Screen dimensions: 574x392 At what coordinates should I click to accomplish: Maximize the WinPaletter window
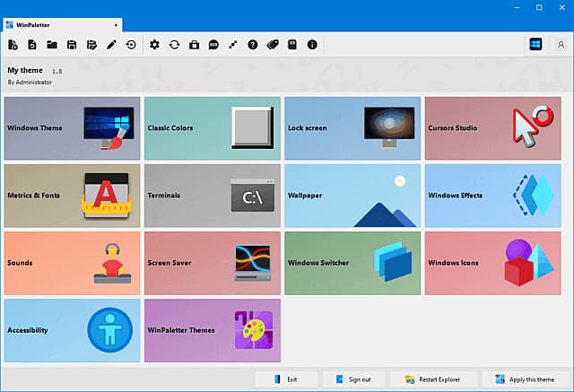pos(539,7)
